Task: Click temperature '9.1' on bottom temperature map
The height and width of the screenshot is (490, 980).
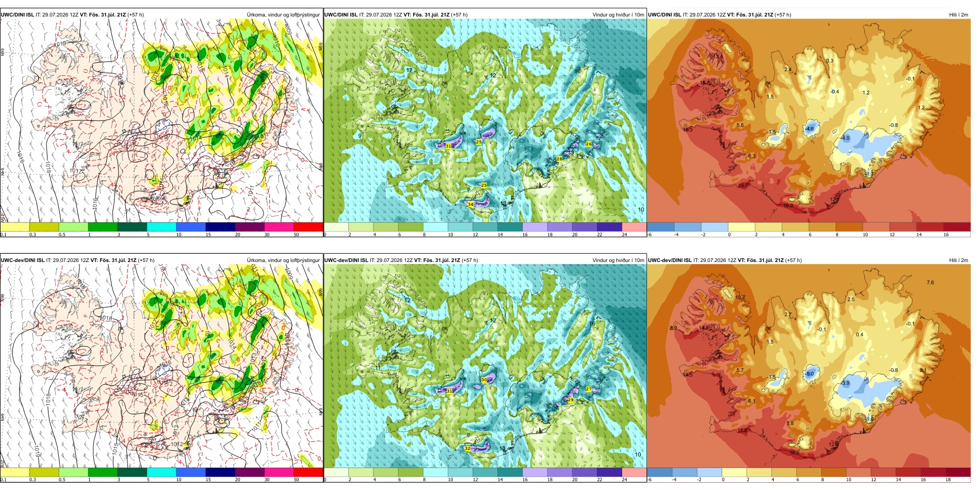Action: coord(923,370)
